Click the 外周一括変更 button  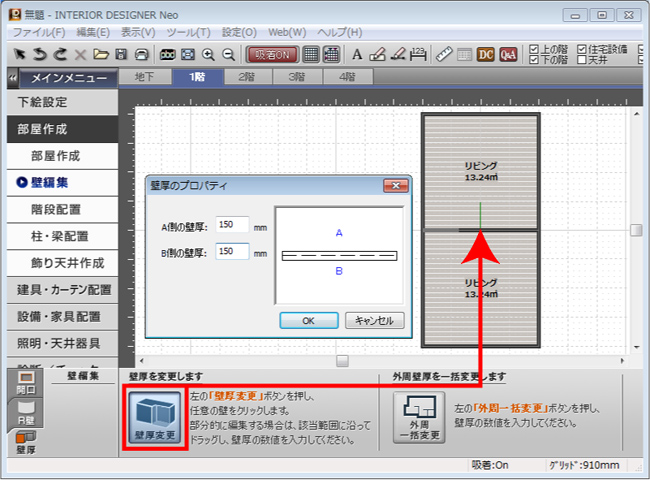[419, 419]
